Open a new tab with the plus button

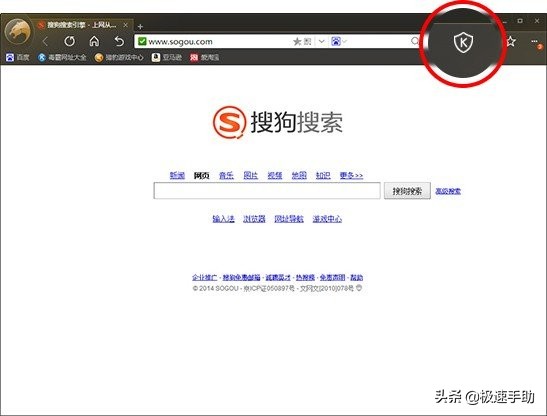(140, 27)
